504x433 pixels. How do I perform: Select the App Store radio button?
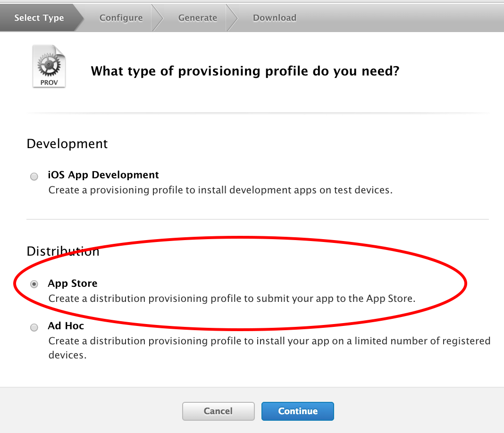[34, 284]
